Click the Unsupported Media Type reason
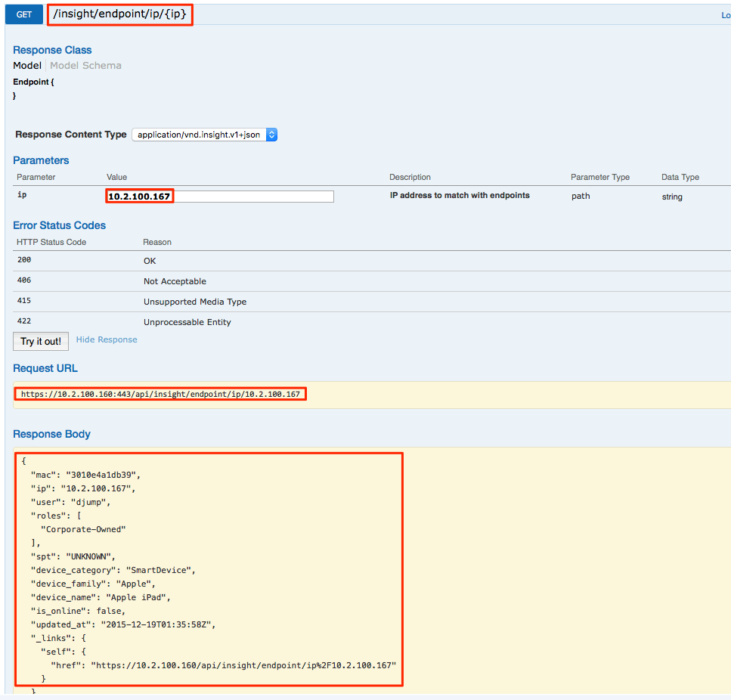 195,302
